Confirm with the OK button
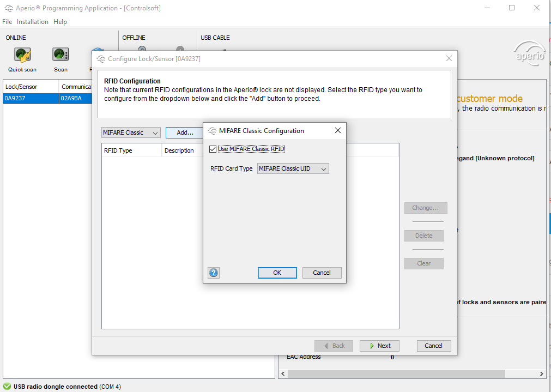Screen dimensions: 551x392 point(277,273)
